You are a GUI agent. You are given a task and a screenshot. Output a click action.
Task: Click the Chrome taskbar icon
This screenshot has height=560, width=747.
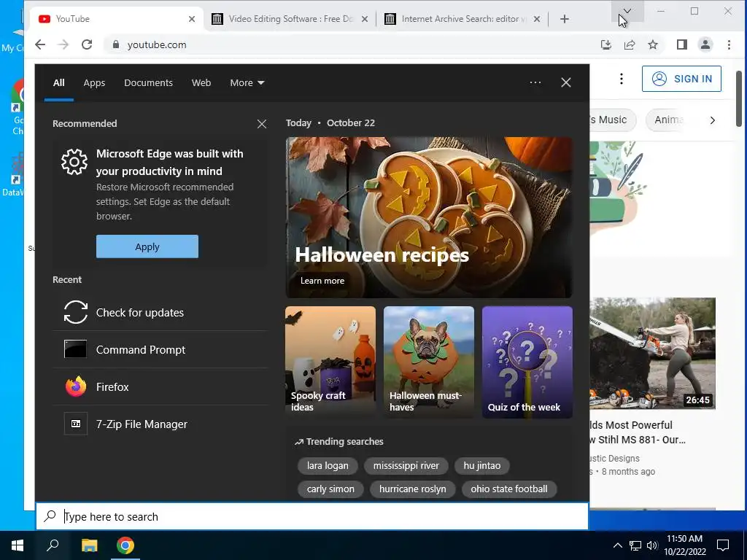click(x=125, y=545)
